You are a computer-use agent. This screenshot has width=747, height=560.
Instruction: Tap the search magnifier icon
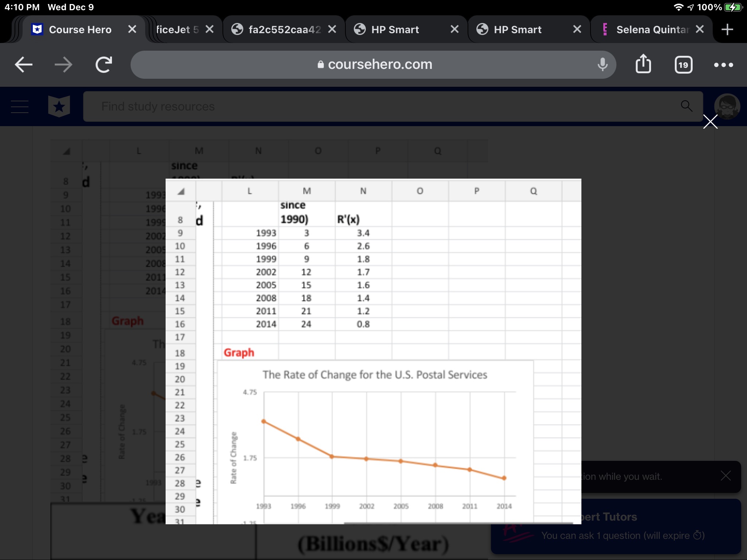pos(686,106)
